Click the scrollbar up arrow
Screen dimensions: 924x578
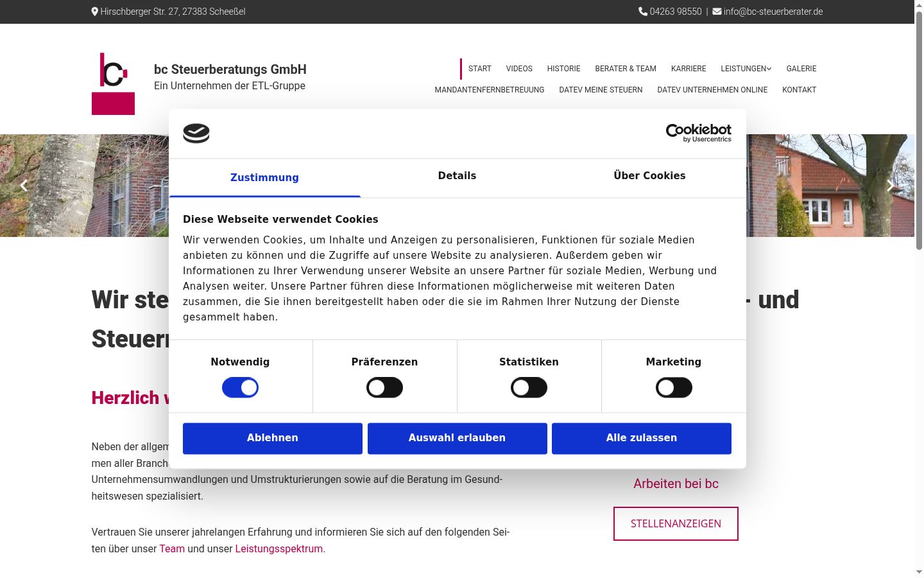click(919, 5)
